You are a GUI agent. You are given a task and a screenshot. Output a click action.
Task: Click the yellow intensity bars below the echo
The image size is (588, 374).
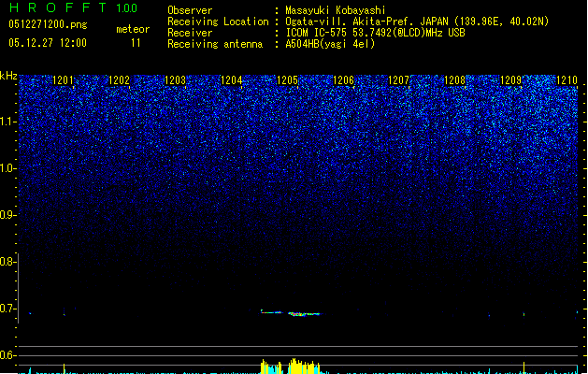coord(290,367)
